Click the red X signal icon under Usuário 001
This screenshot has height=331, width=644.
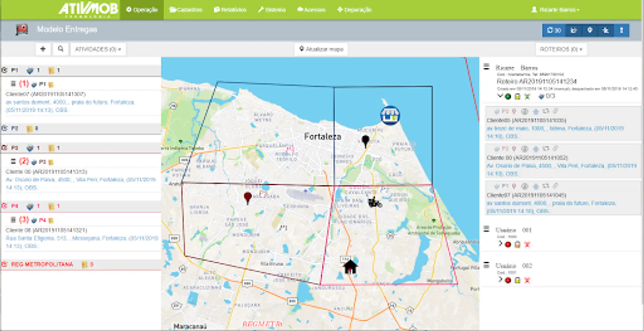tap(527, 244)
